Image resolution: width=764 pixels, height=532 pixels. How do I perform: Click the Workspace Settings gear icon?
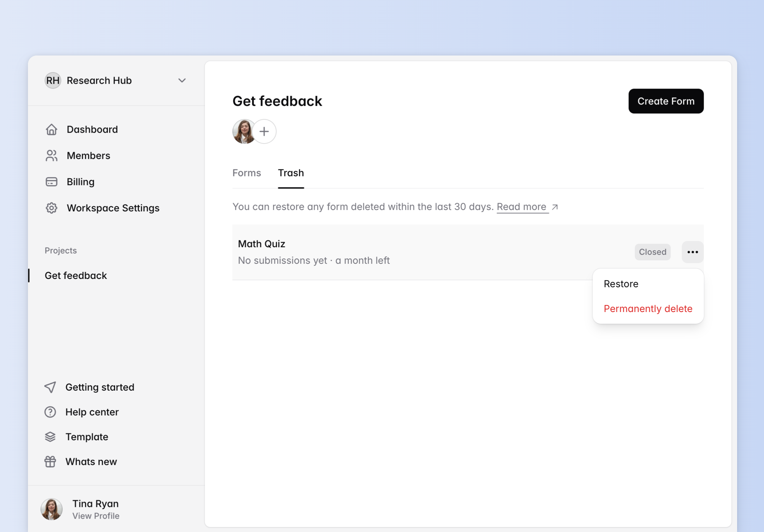pyautogui.click(x=51, y=208)
